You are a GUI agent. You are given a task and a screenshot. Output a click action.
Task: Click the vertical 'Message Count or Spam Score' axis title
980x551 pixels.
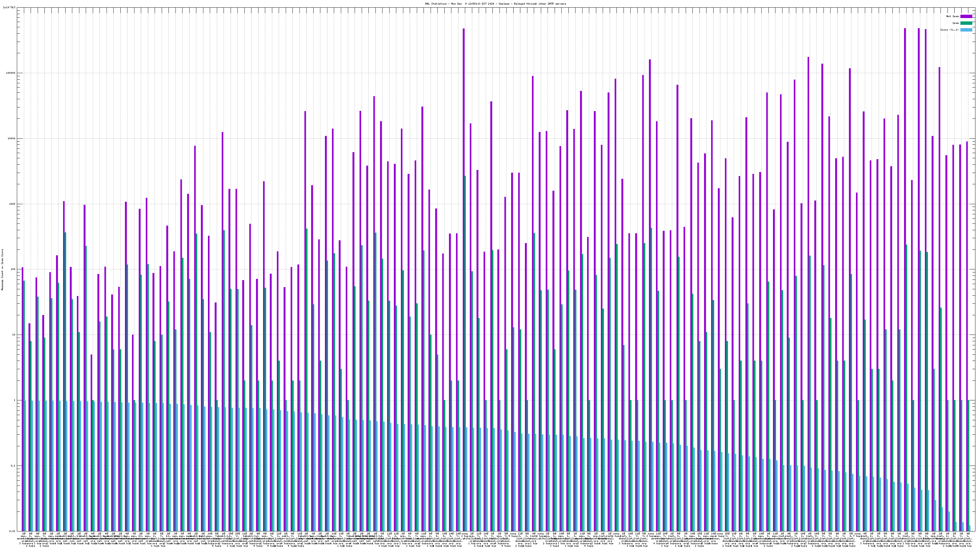click(x=2, y=270)
